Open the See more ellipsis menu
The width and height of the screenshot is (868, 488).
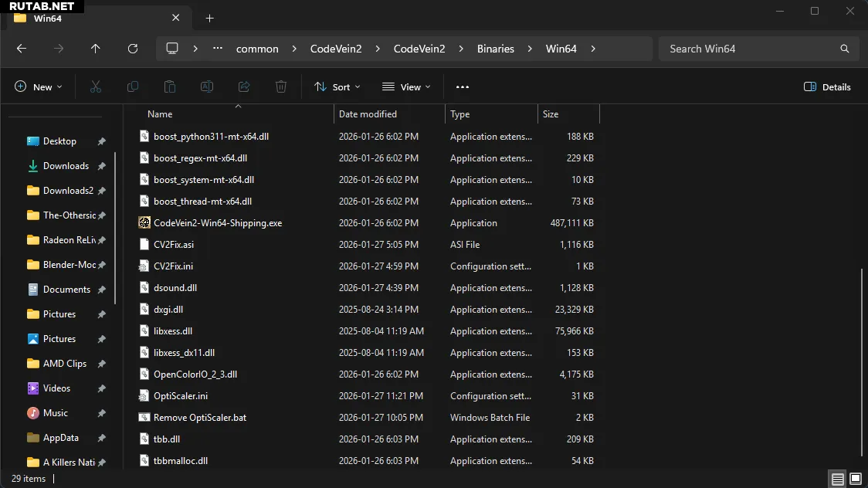[x=463, y=87]
